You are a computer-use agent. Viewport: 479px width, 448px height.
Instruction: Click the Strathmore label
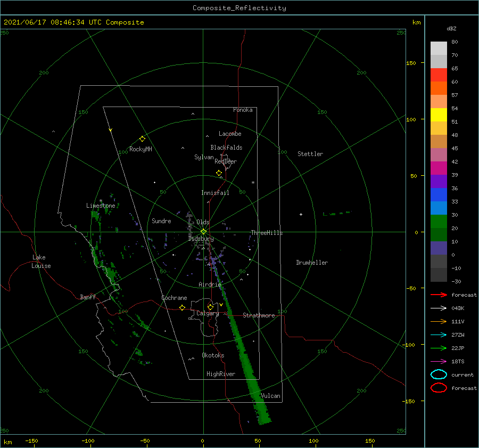click(x=259, y=315)
